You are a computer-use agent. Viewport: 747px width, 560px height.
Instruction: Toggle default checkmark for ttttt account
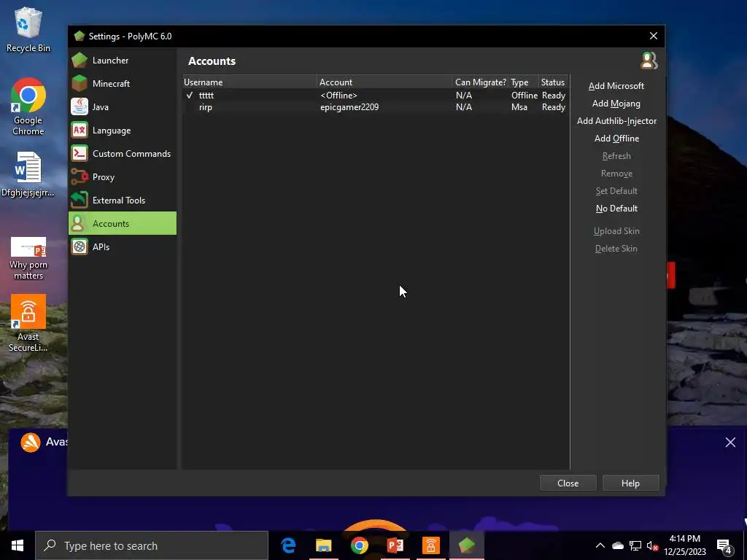[x=190, y=96]
